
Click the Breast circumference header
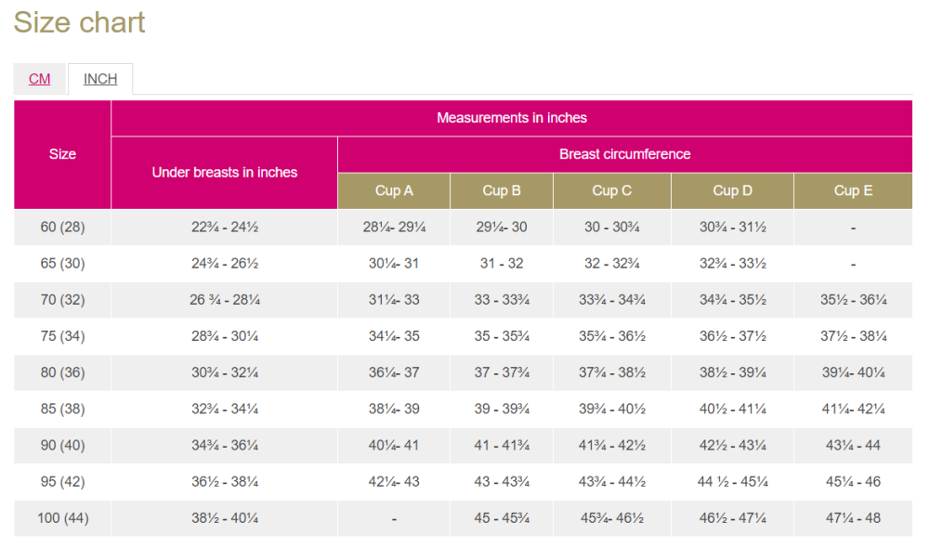point(624,154)
